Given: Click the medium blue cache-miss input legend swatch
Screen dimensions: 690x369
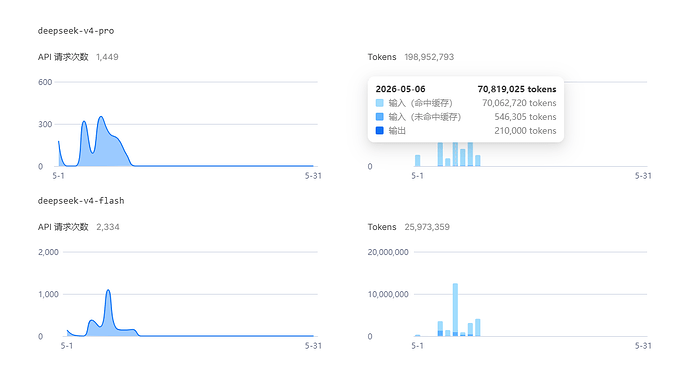Looking at the screenshot, I should pos(379,117).
